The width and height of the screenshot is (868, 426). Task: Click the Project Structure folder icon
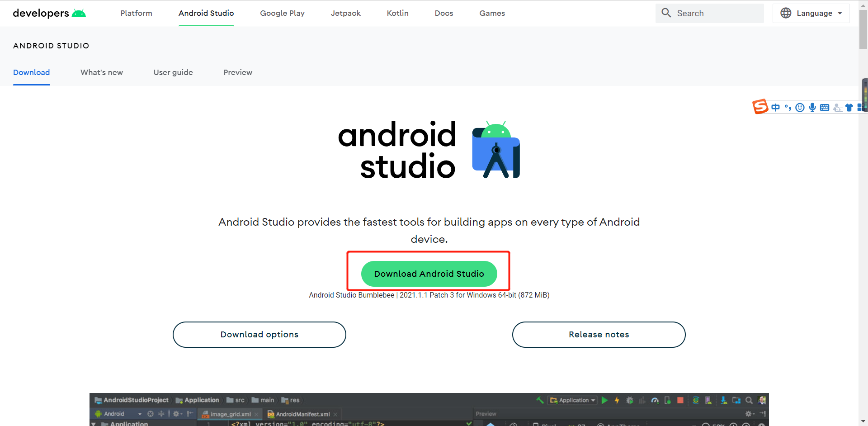[x=736, y=400]
